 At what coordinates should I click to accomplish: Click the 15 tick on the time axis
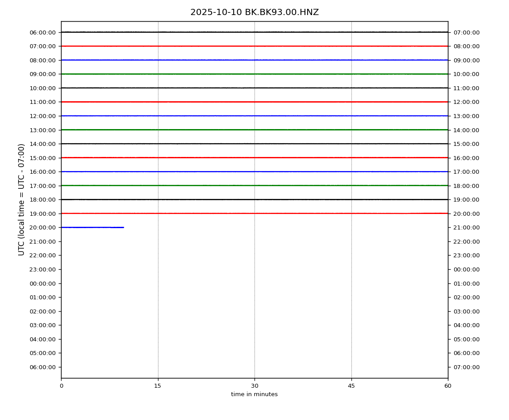pos(158,386)
